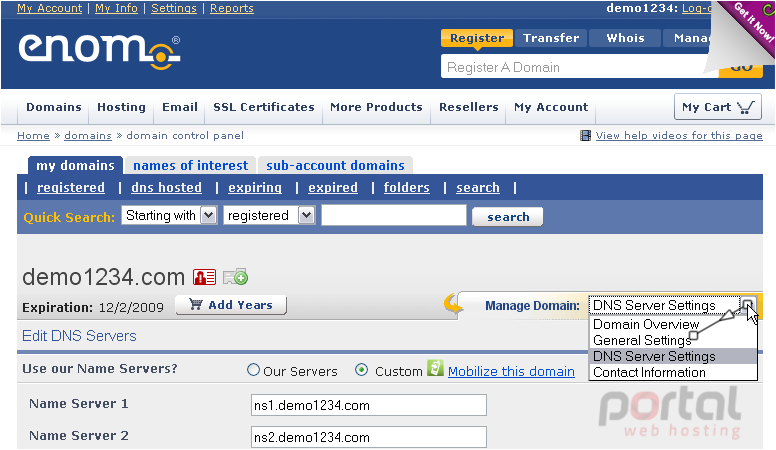The height and width of the screenshot is (450, 776).
Task: Click the Quick Search text field
Action: pos(394,215)
